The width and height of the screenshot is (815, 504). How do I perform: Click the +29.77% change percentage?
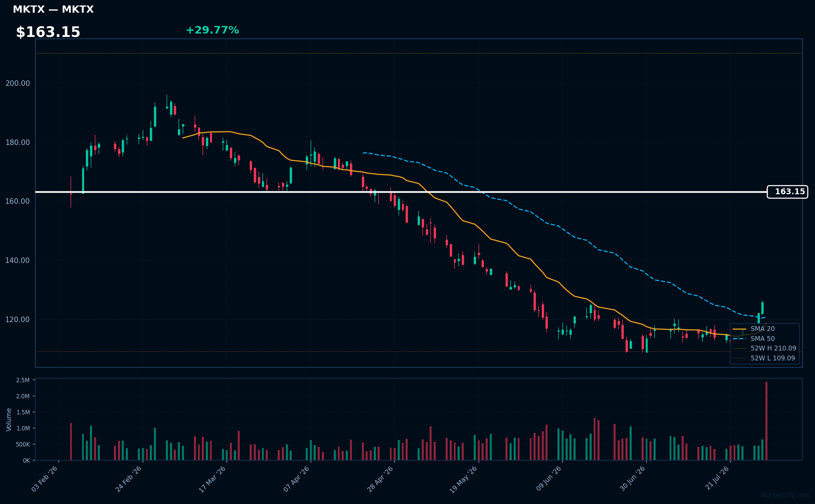tap(212, 30)
